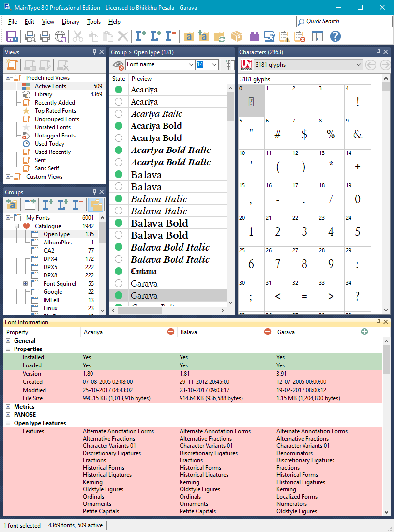The width and height of the screenshot is (394, 532).
Task: Click the clipboard with red error icon
Action: (x=300, y=36)
